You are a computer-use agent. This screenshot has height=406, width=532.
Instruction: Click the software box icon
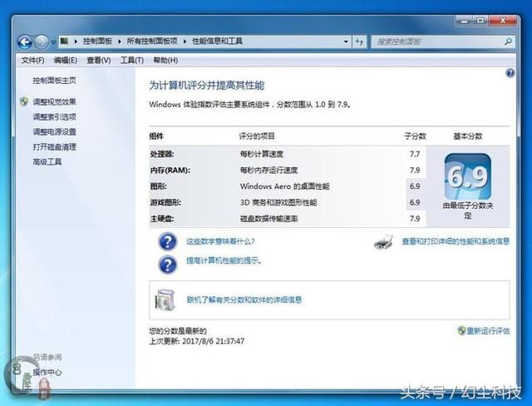click(165, 300)
